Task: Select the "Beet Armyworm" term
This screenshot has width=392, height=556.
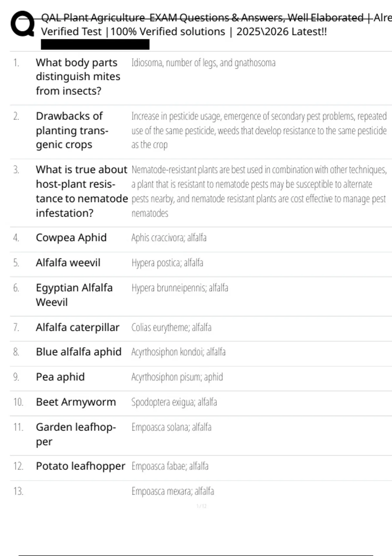Action: [x=76, y=402]
